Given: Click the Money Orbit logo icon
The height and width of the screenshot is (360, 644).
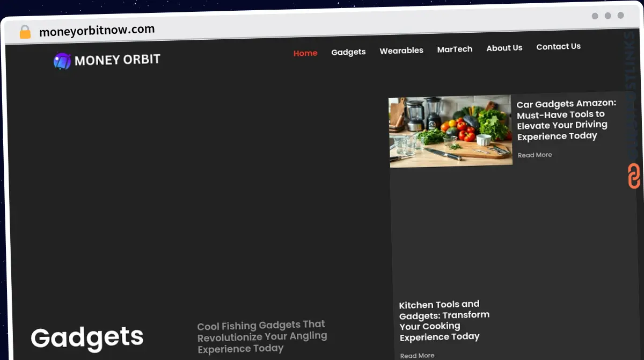Looking at the screenshot, I should coord(62,61).
